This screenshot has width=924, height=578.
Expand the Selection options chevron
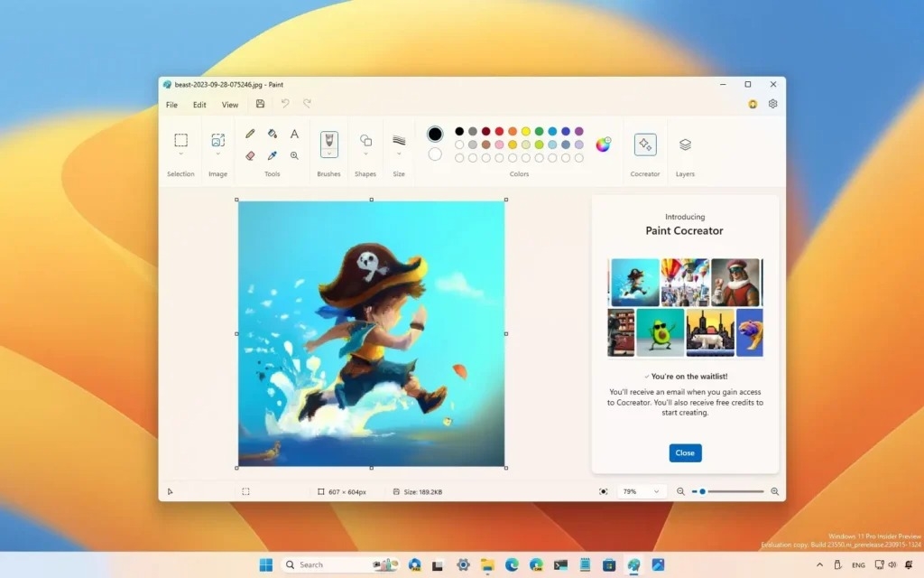pos(180,154)
